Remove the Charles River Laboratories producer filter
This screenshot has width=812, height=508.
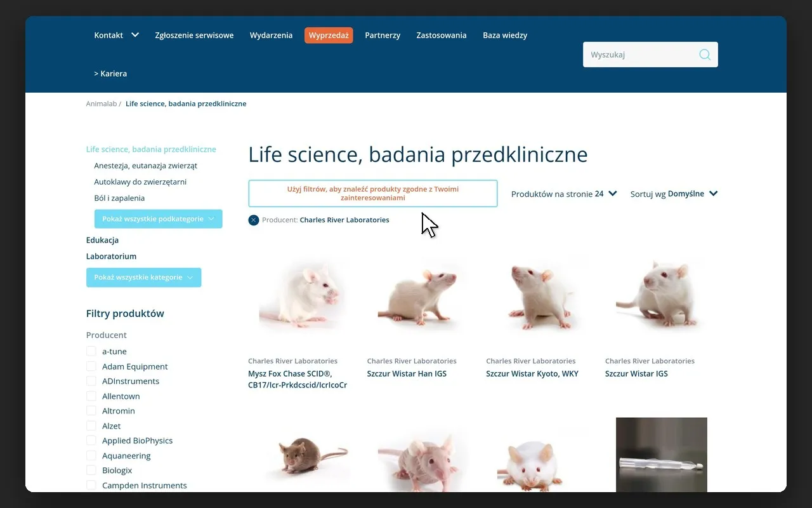point(254,220)
